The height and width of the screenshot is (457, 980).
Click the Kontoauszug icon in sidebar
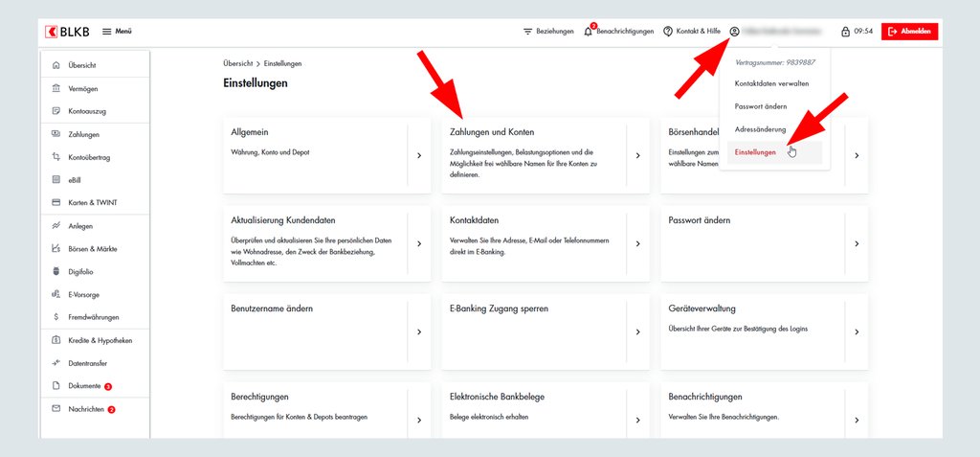click(56, 111)
